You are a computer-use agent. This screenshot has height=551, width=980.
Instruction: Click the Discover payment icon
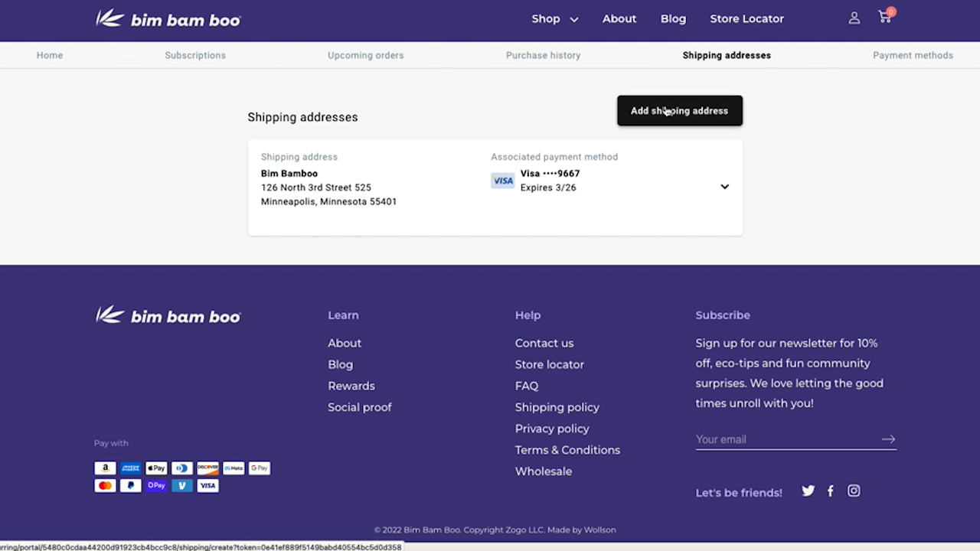(207, 468)
